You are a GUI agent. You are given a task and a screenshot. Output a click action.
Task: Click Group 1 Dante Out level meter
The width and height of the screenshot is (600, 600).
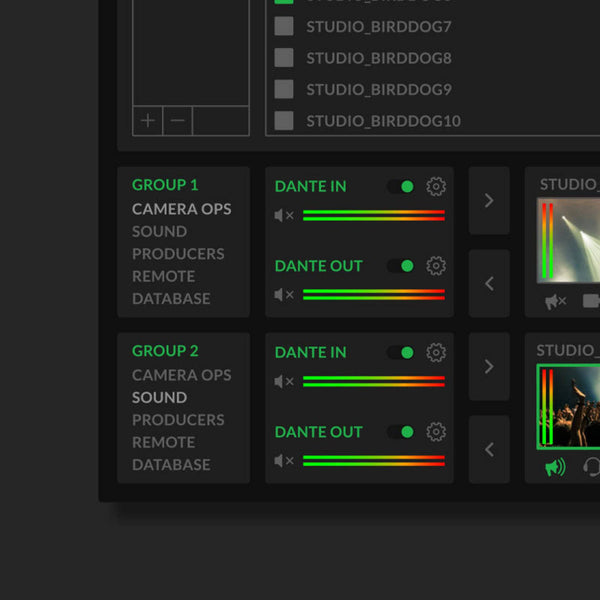tap(373, 295)
